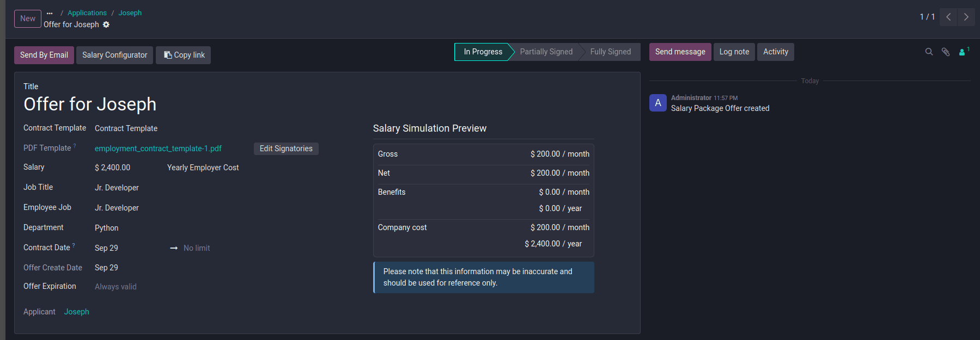Click PDF Template help question mark

(x=75, y=146)
